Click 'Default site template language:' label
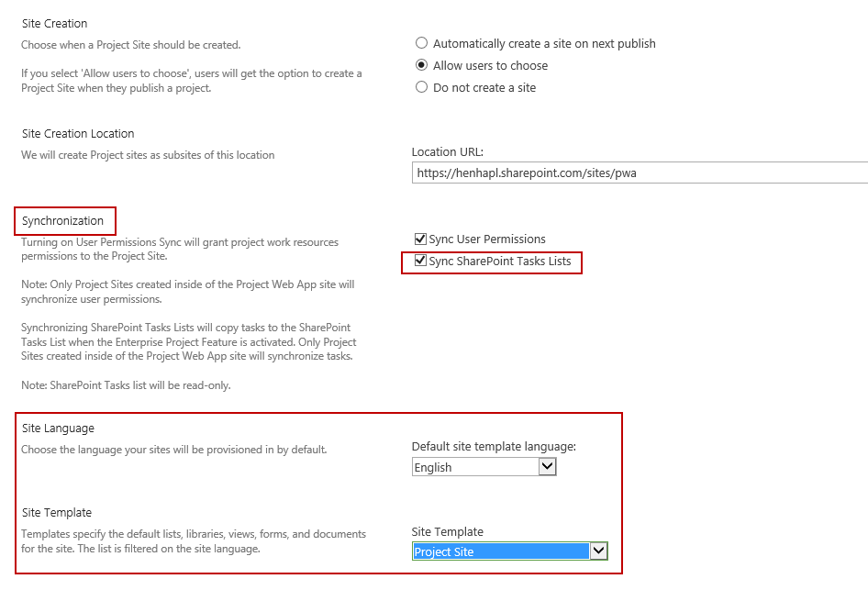 tap(494, 446)
